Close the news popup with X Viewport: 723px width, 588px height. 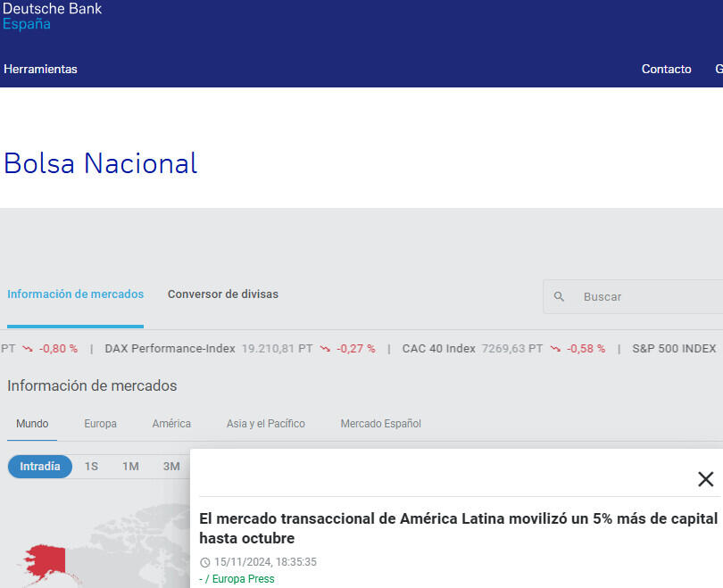(x=705, y=479)
